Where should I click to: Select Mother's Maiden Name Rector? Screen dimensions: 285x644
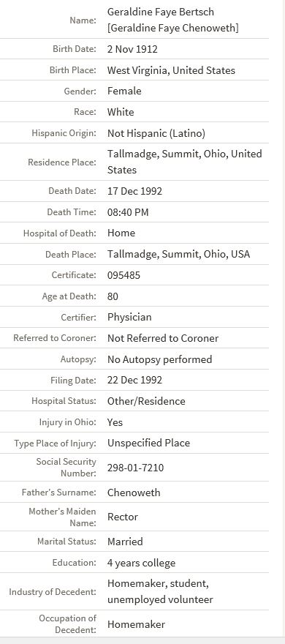(123, 517)
